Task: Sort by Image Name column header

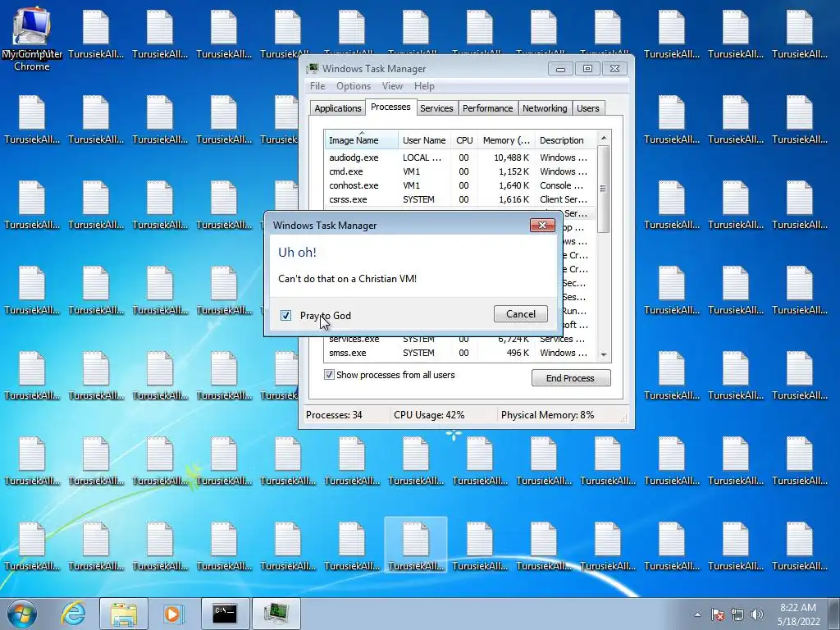Action: coord(361,139)
